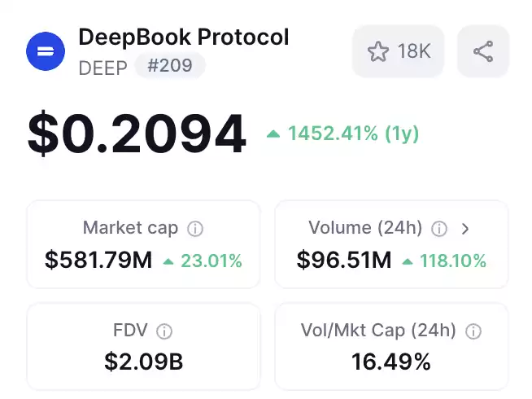Screen dimensions: 532x399
Task: Show FDV info icon
Action: pos(164,331)
